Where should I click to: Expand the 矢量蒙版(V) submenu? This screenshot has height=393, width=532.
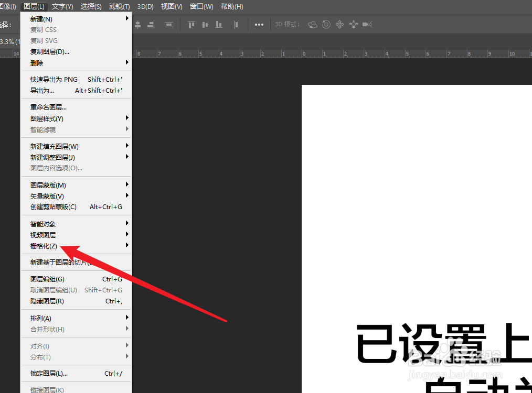point(77,196)
